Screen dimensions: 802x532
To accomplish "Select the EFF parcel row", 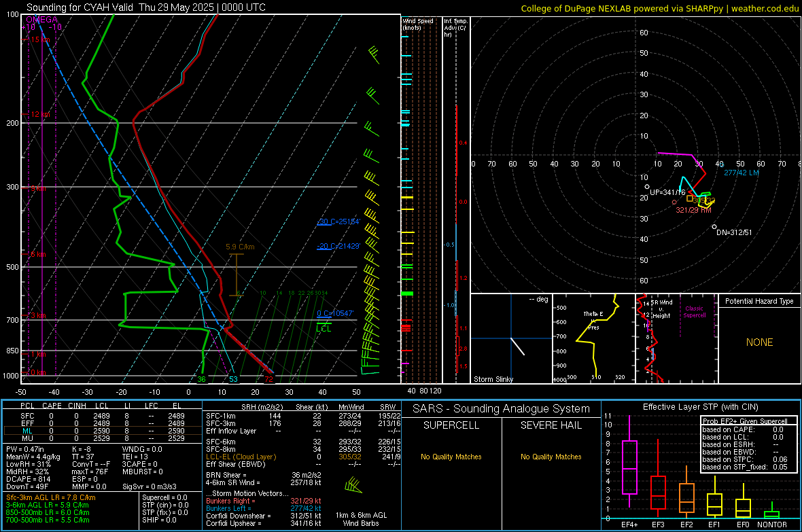I will coord(103,423).
